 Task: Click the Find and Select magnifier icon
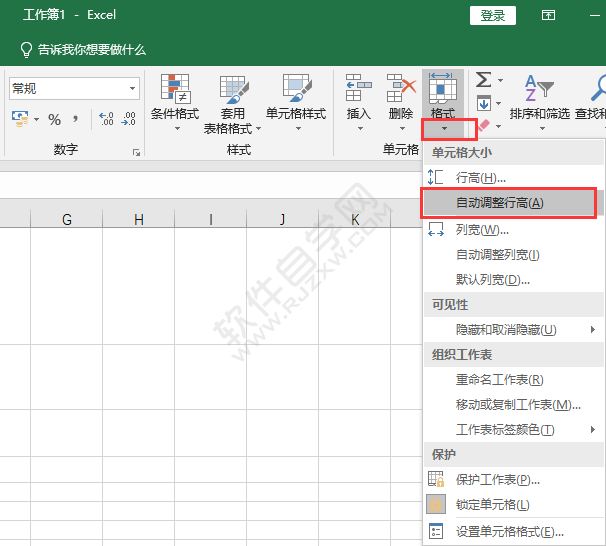coord(598,88)
